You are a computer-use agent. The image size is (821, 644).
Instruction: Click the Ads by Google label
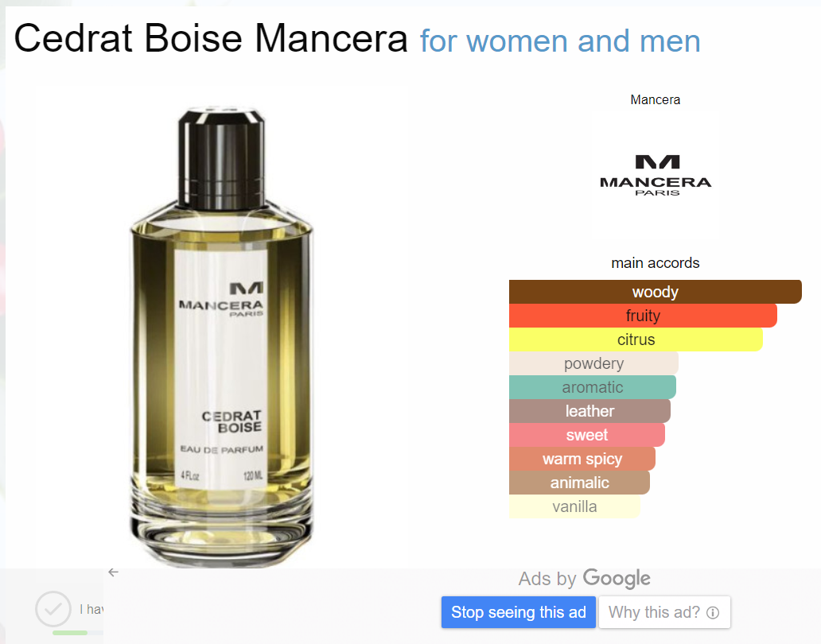point(585,579)
